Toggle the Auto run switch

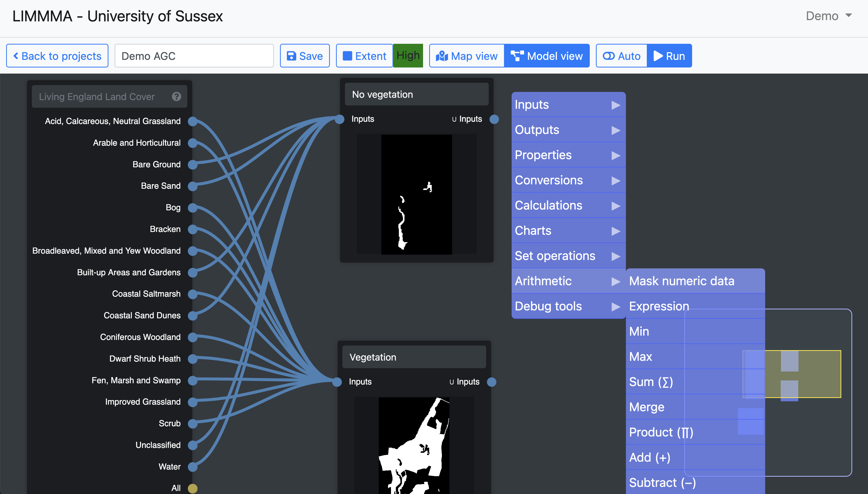(622, 56)
